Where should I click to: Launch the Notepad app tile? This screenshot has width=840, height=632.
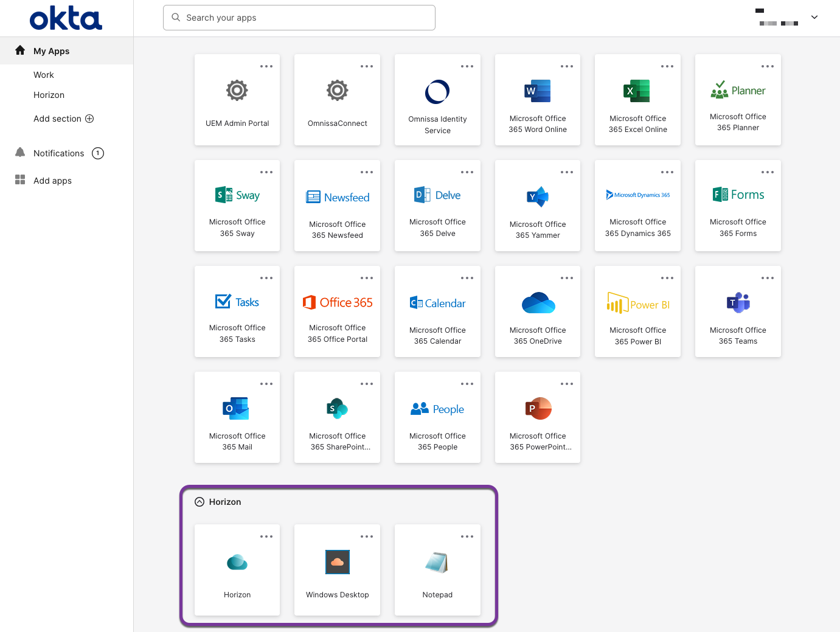click(437, 571)
